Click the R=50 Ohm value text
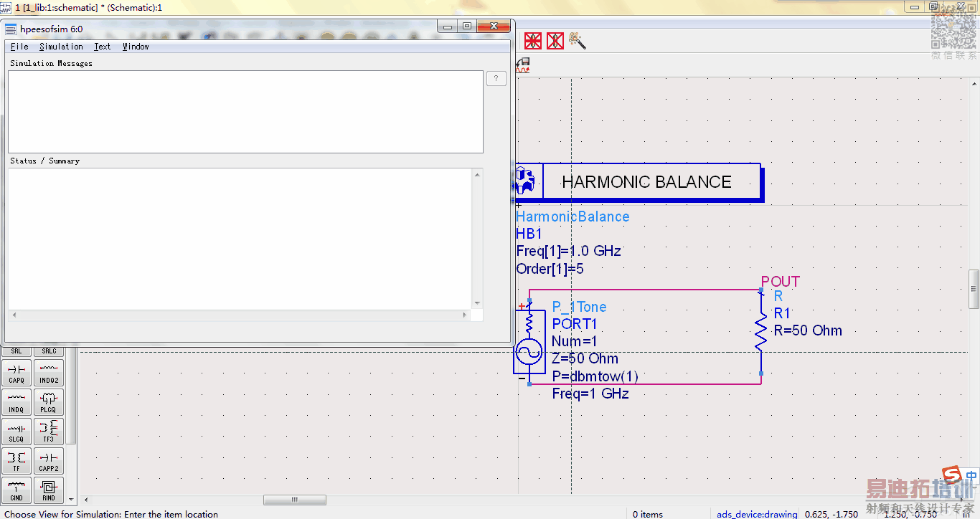 pos(808,330)
